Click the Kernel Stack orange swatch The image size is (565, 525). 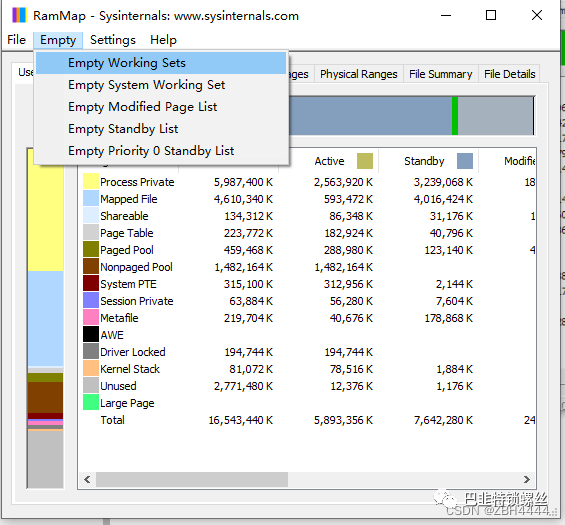coord(91,369)
